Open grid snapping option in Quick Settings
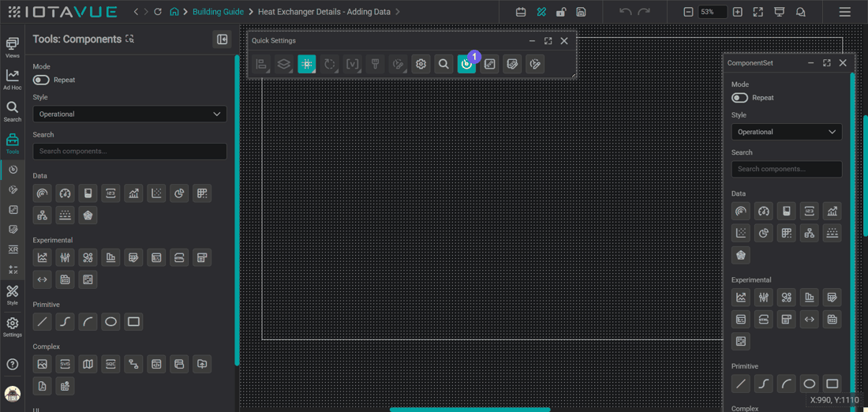The image size is (868, 412). [307, 64]
